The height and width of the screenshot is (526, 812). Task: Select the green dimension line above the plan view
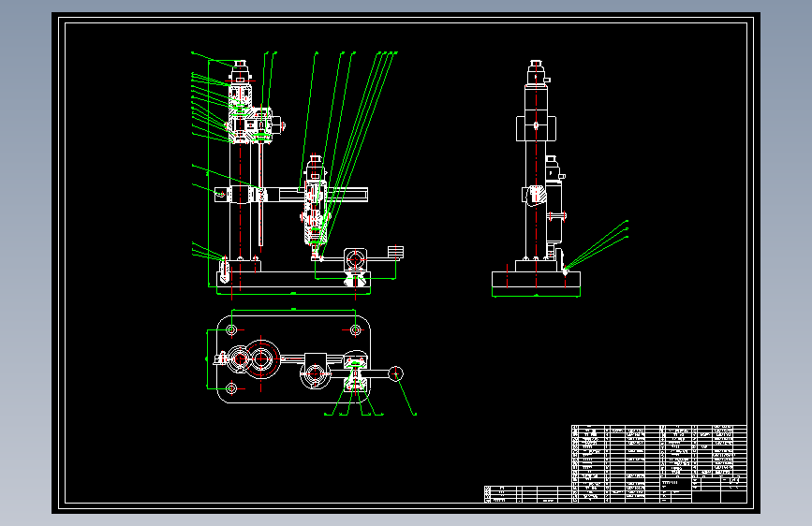tap(294, 310)
